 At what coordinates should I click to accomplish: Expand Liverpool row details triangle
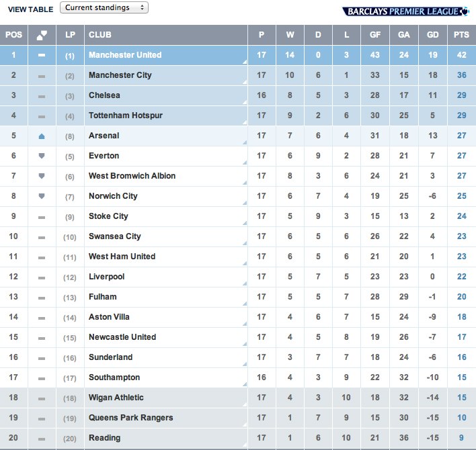[245, 283]
